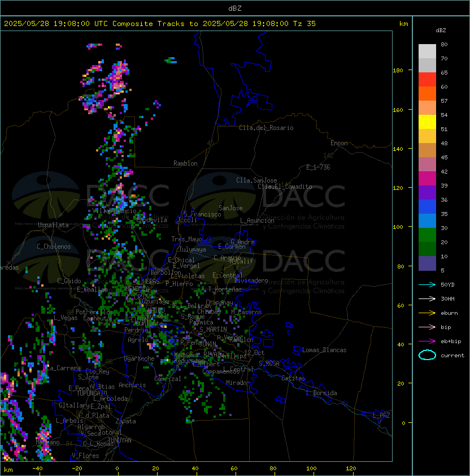
Task: Click the pink bip arrow in legend
Action: (427, 327)
